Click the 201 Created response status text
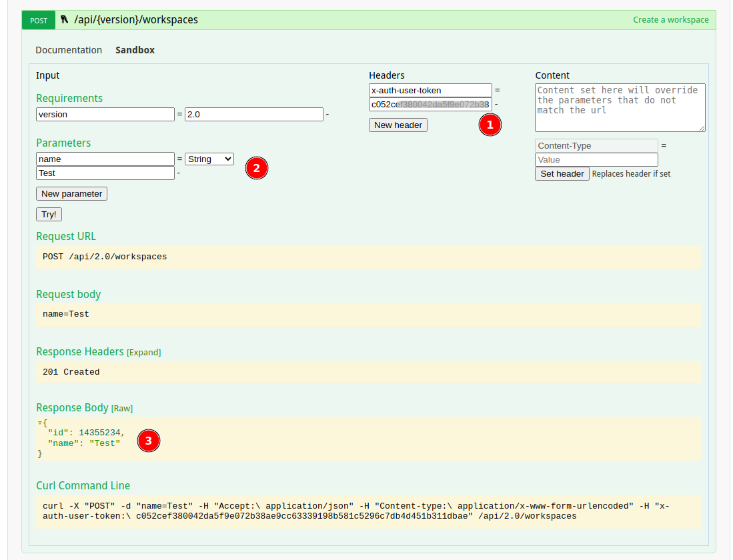Screen dimensions: 733x560 [x=71, y=372]
